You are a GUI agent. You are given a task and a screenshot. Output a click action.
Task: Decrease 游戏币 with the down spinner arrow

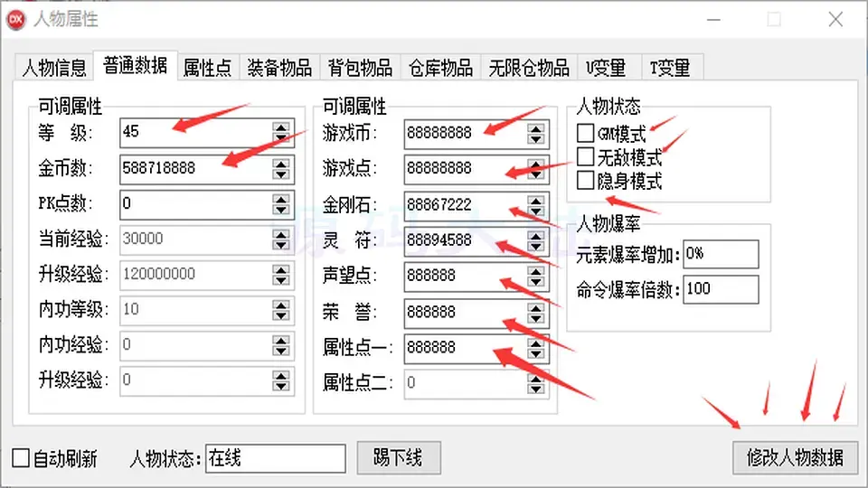[x=535, y=139]
